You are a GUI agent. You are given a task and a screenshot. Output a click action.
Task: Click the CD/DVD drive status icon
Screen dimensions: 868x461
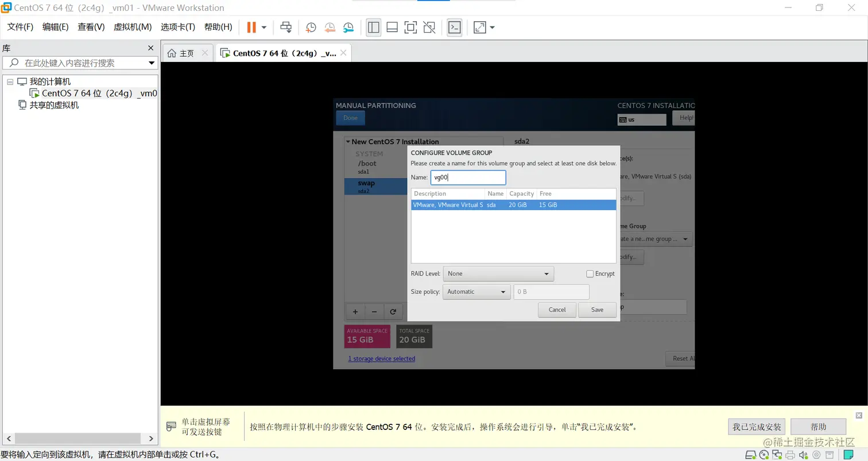764,455
